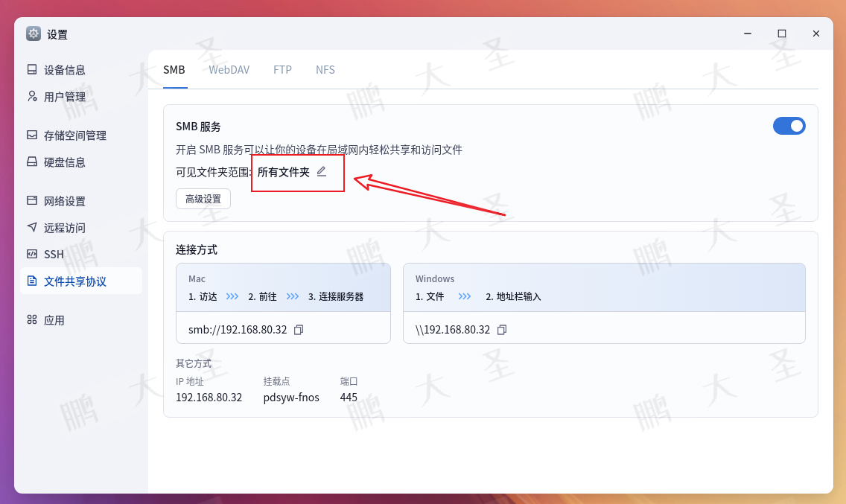The height and width of the screenshot is (504, 846).
Task: Copy the \\192.168.80.32 Windows address
Action: (x=502, y=330)
